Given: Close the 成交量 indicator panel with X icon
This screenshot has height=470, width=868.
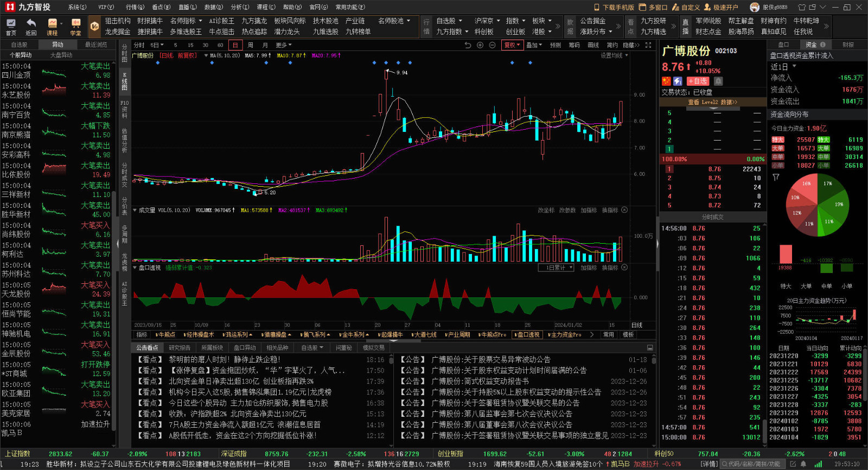Looking at the screenshot, I should (x=624, y=209).
